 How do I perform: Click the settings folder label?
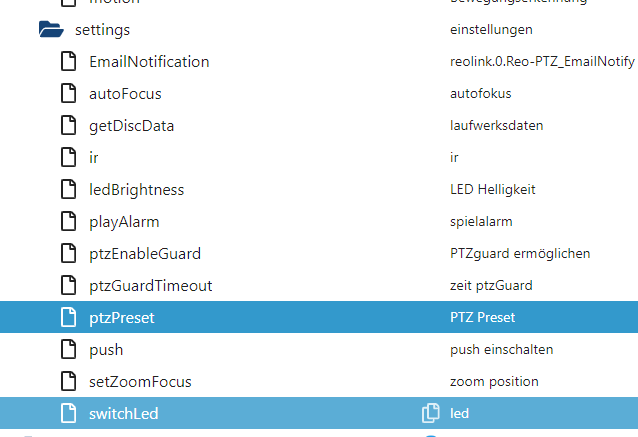[x=103, y=30]
